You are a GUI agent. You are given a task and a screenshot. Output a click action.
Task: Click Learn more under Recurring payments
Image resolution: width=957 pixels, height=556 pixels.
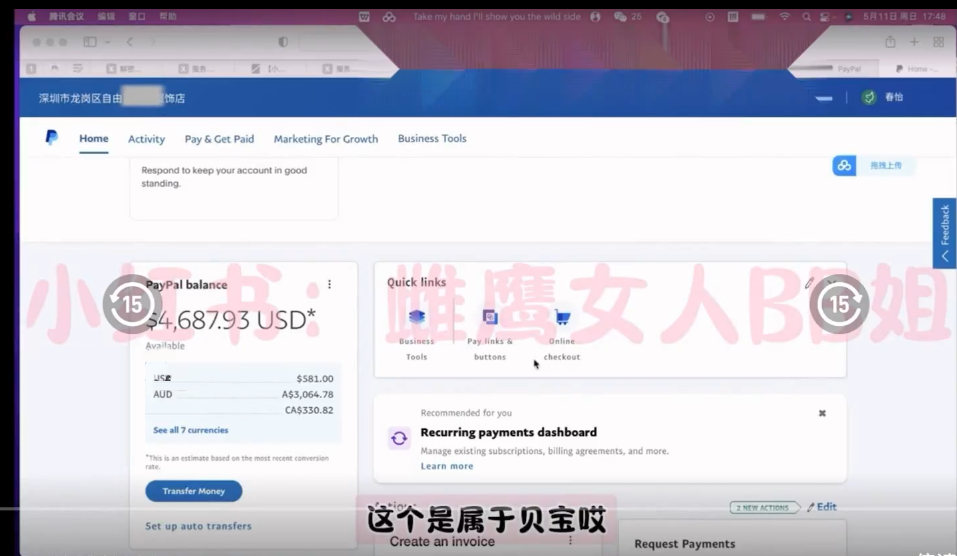446,466
